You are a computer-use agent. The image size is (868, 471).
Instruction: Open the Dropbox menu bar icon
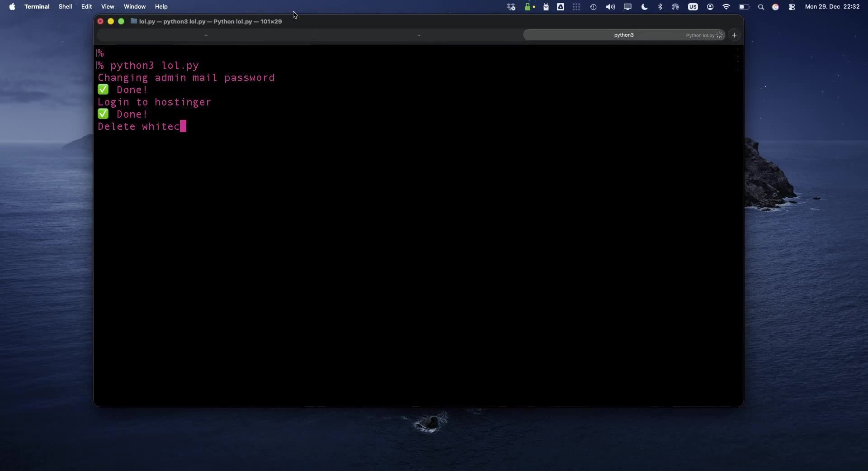pyautogui.click(x=511, y=7)
